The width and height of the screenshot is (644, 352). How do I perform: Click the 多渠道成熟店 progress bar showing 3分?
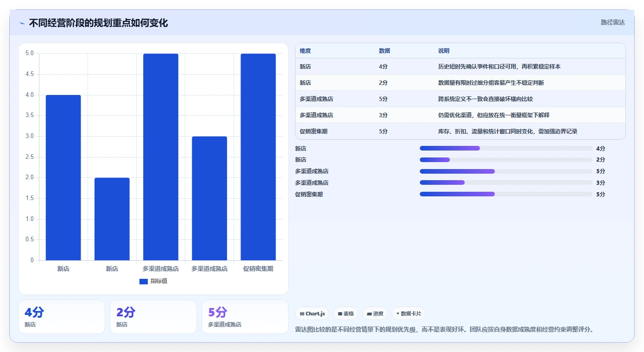506,183
